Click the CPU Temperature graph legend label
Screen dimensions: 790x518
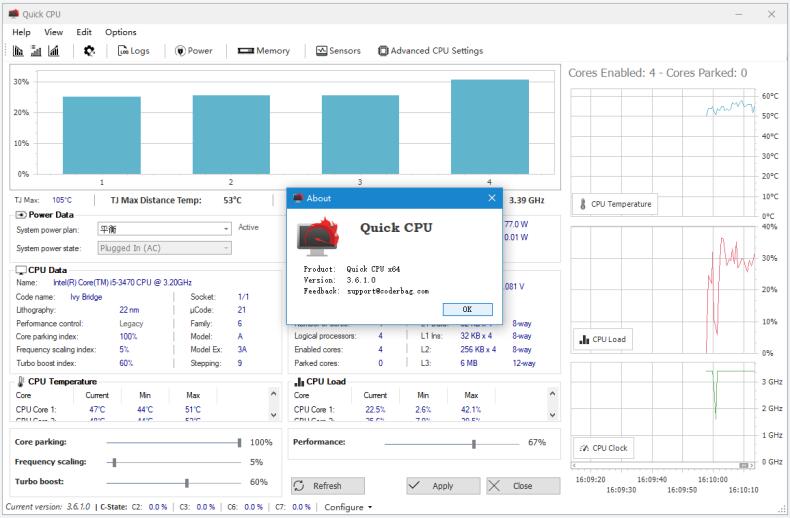pyautogui.click(x=615, y=204)
